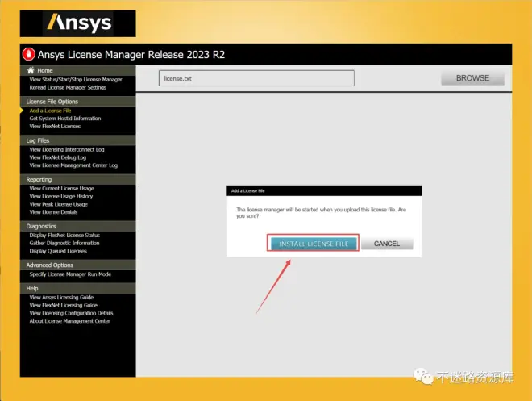Click the title 'Ansys License Manager Release 2023 R2'
Screen dimensions: 532x401
[x=131, y=55]
